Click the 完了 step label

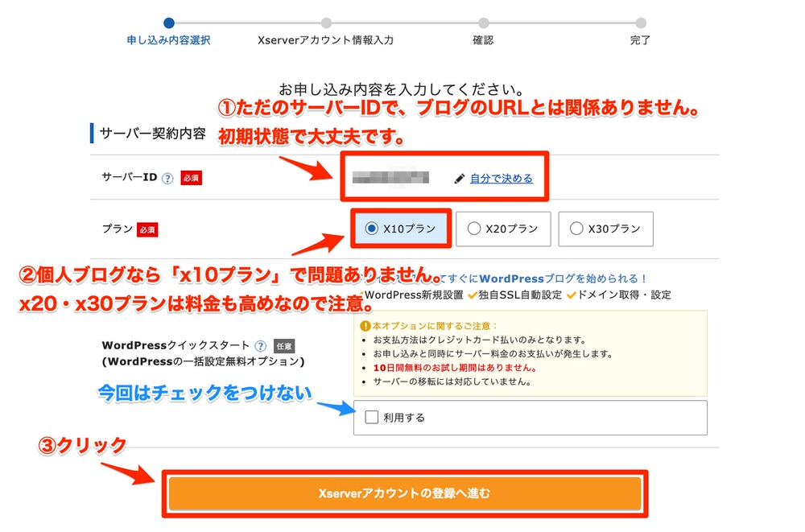640,40
